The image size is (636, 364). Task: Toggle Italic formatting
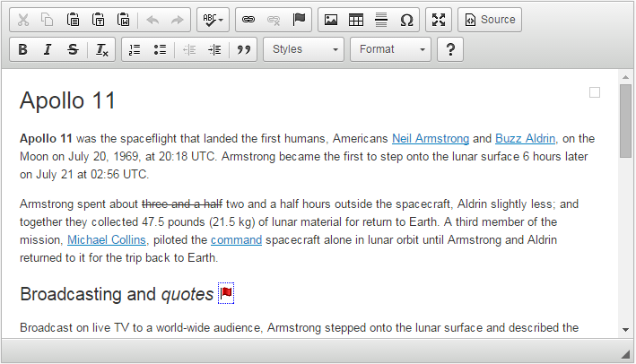click(48, 49)
